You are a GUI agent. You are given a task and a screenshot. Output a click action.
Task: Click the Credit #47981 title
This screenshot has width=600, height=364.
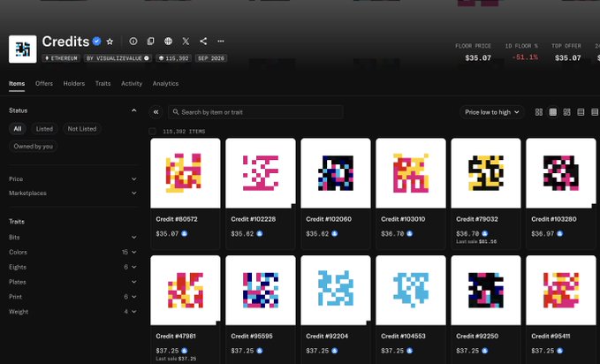176,336
